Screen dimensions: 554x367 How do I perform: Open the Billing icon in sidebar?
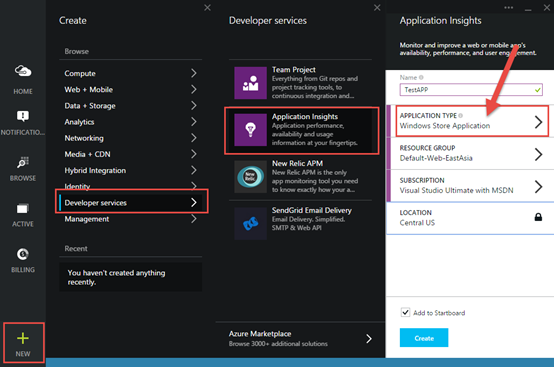pyautogui.click(x=23, y=254)
